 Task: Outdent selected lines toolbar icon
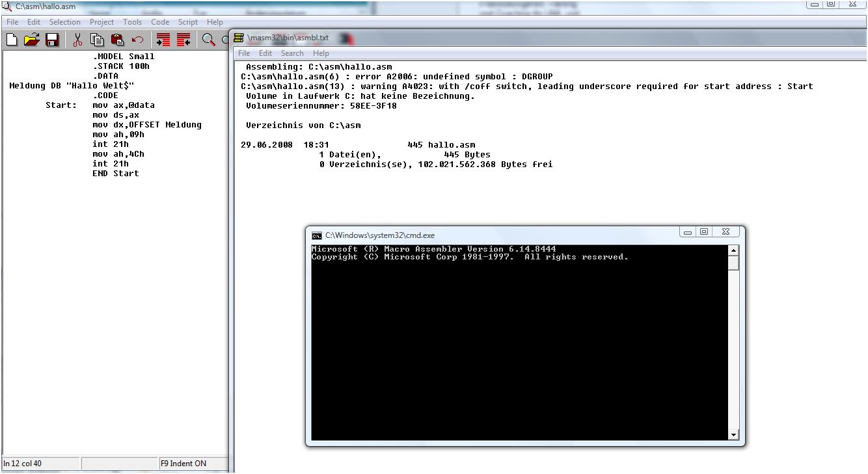(x=183, y=40)
